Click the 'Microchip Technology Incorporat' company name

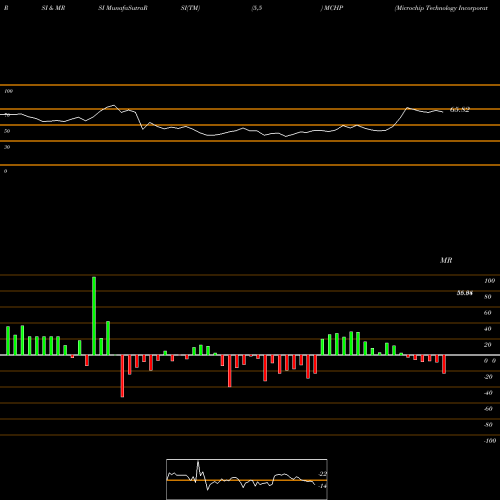pyautogui.click(x=441, y=8)
